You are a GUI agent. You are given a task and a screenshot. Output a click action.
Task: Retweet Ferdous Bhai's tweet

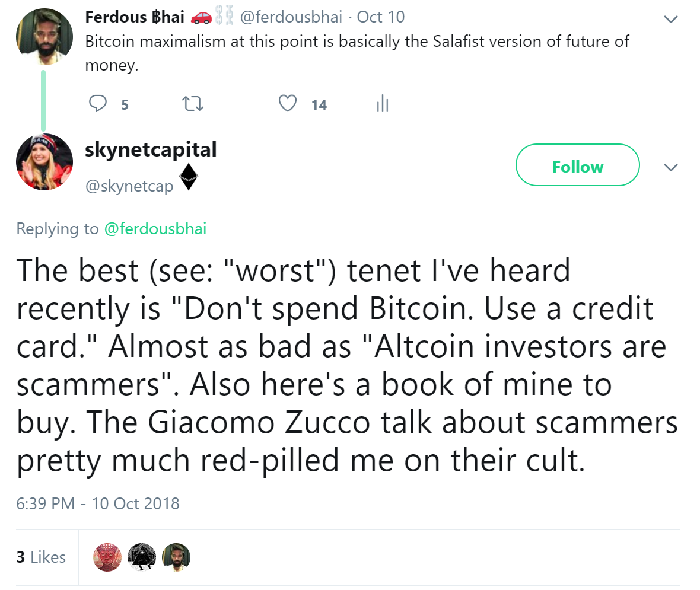point(192,104)
